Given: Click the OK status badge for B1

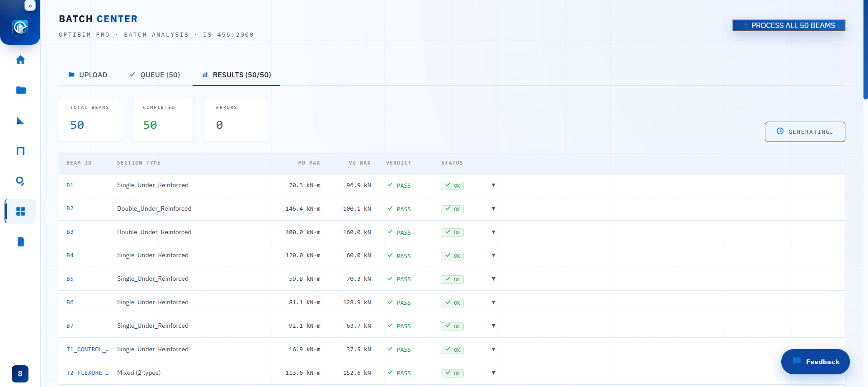Looking at the screenshot, I should [452, 185].
